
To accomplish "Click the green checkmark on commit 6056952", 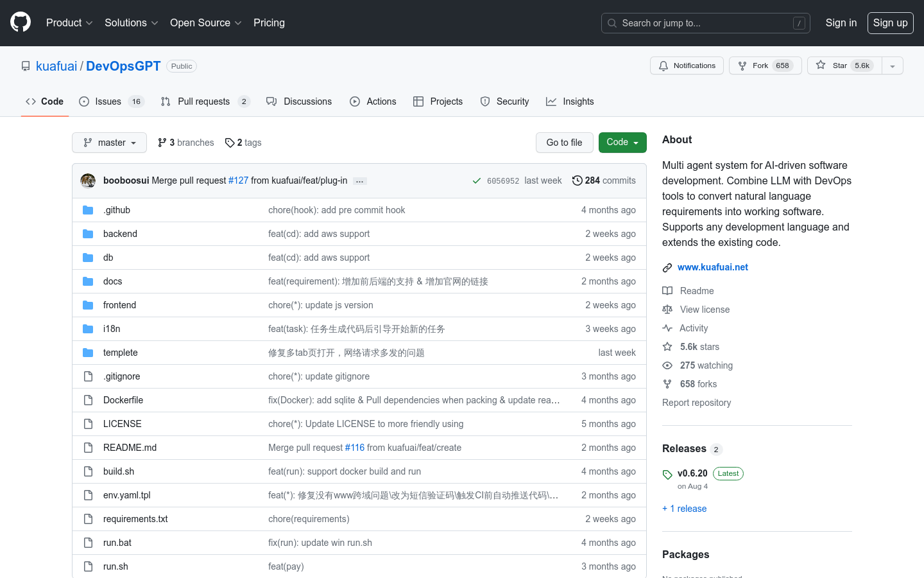I will click(477, 180).
